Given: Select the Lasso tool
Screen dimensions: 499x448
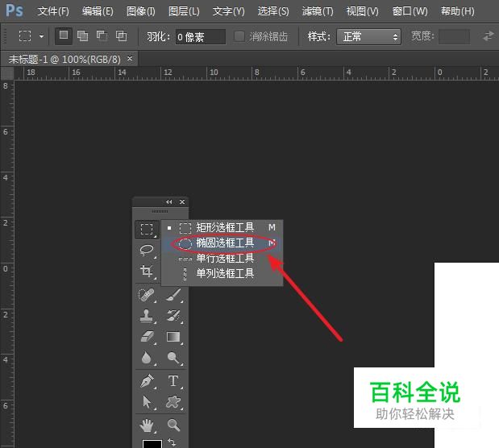Looking at the screenshot, I should pos(147,250).
